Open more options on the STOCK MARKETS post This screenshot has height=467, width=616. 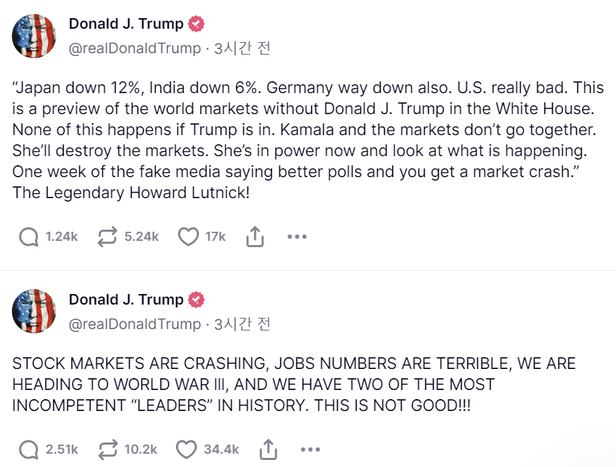[x=309, y=449]
